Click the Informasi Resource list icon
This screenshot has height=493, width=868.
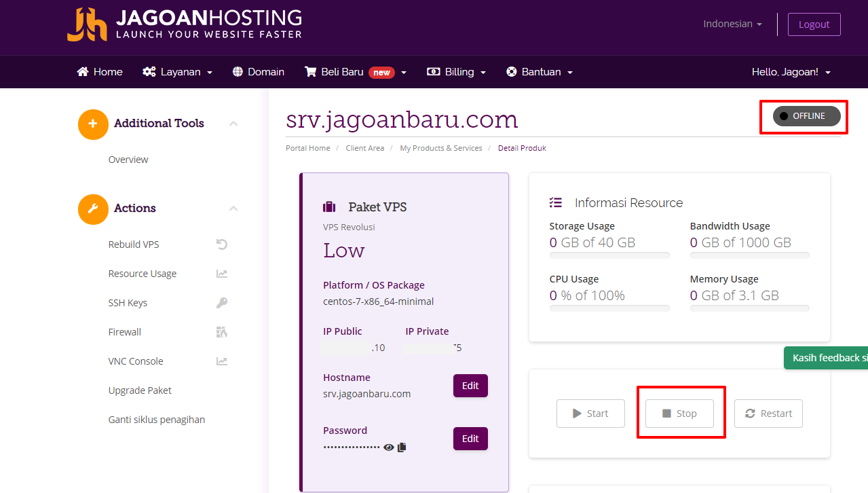tap(556, 202)
